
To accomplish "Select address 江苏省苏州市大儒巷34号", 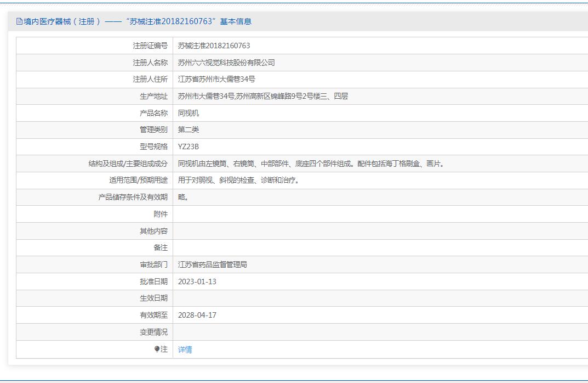I will (x=216, y=79).
